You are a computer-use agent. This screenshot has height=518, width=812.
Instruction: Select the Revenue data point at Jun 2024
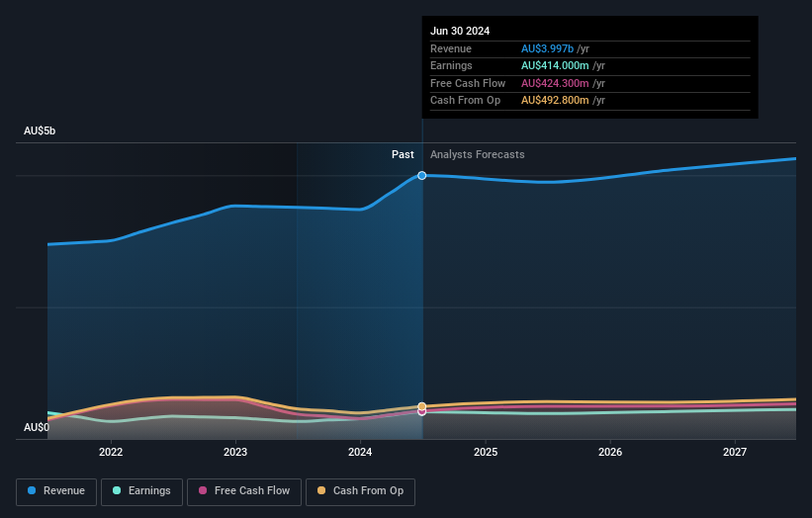pos(422,175)
